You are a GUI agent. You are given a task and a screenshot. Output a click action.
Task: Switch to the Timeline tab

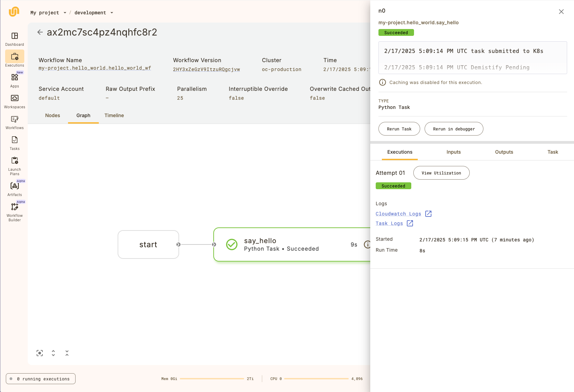click(114, 115)
